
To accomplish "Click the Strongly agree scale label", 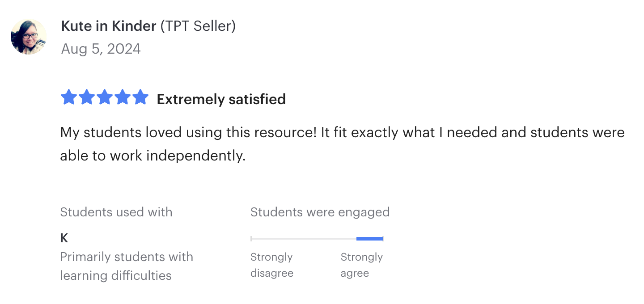I will coord(361,265).
